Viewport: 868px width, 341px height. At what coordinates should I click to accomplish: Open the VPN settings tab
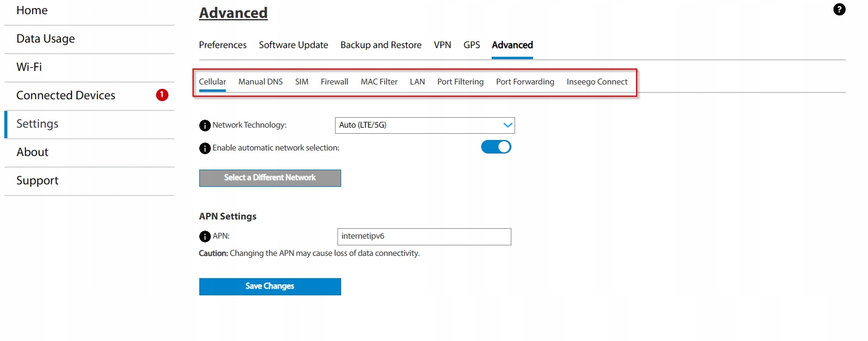[442, 45]
